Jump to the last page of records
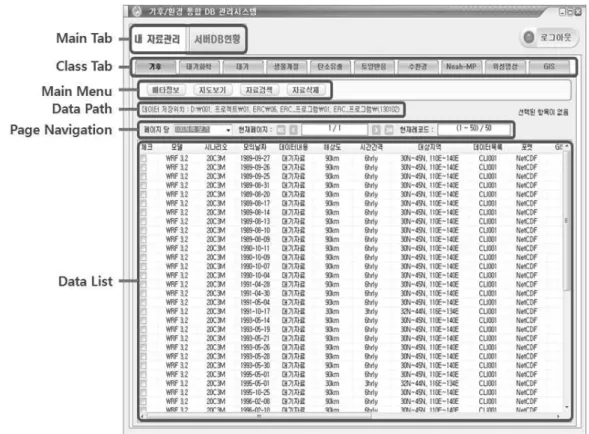589x434 pixels. point(389,130)
